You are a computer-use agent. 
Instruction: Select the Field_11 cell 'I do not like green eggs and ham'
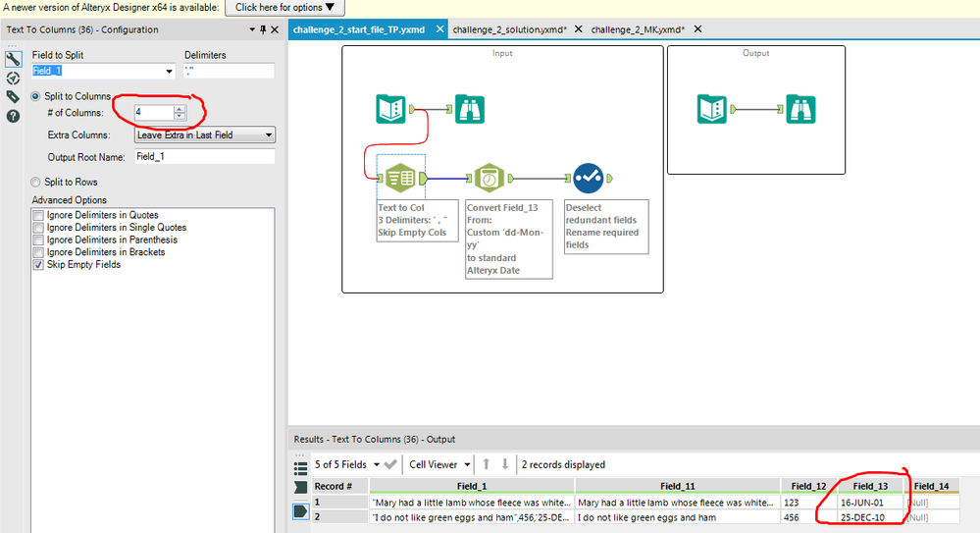point(678,517)
